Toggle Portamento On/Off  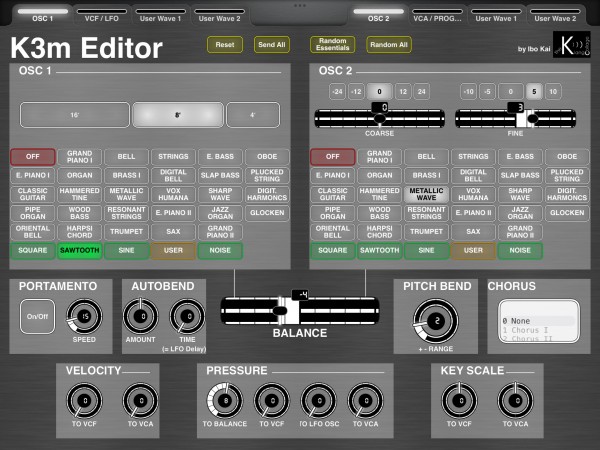pyautogui.click(x=38, y=316)
